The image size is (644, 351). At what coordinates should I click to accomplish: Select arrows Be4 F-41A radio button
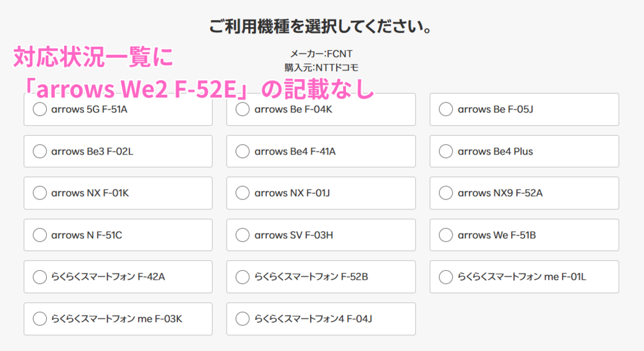pyautogui.click(x=242, y=152)
